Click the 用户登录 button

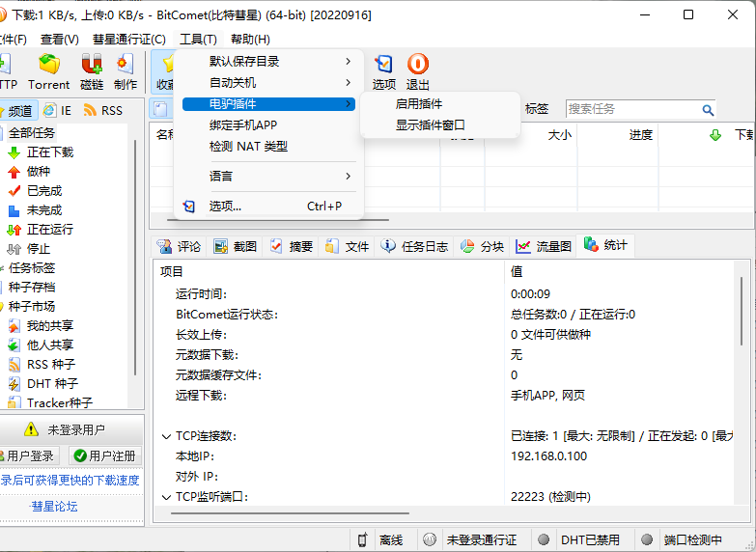pos(28,455)
